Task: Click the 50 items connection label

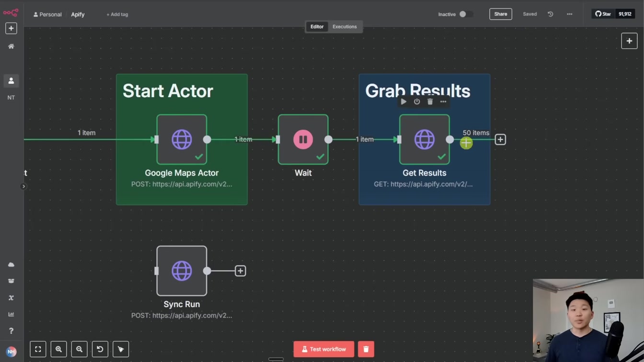Action: point(476,133)
